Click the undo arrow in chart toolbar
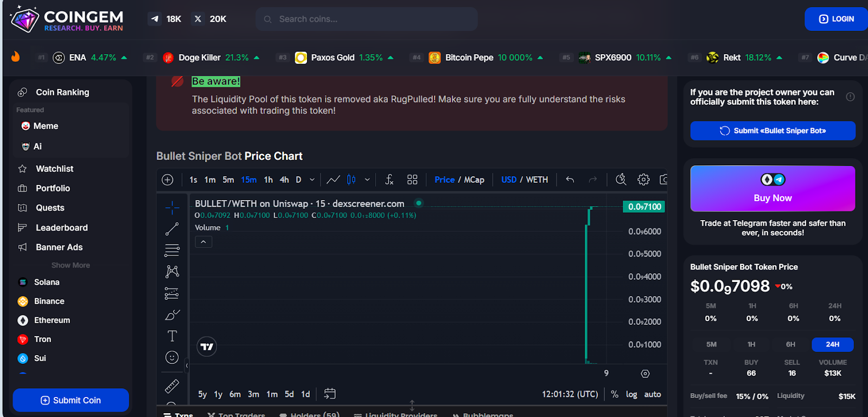The height and width of the screenshot is (417, 868). click(570, 179)
